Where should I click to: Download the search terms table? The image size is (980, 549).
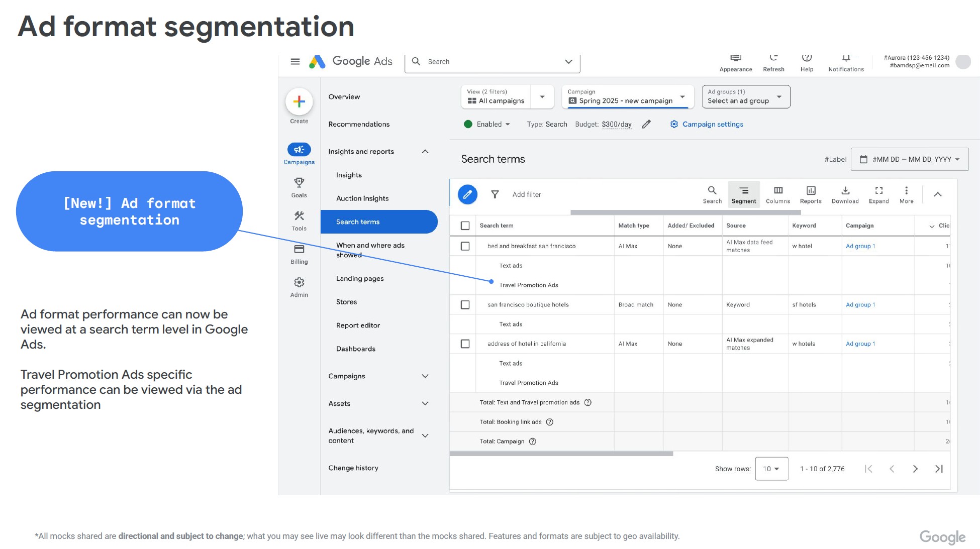pos(845,194)
